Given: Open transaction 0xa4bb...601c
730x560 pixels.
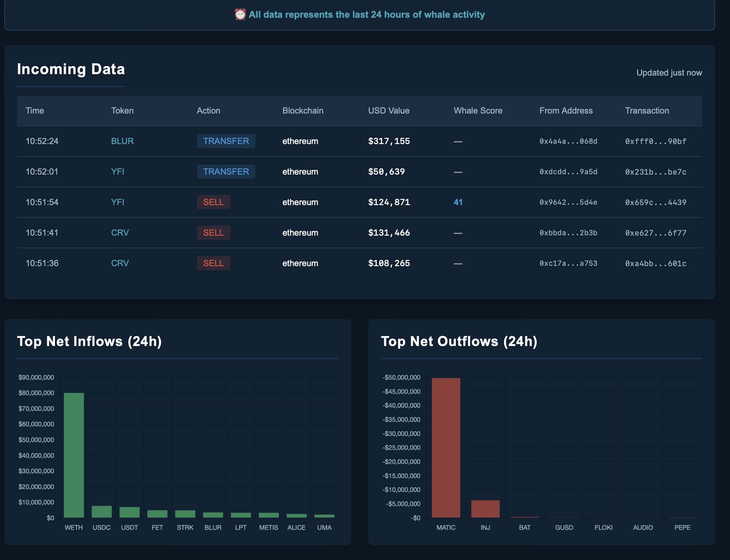Looking at the screenshot, I should (x=656, y=263).
